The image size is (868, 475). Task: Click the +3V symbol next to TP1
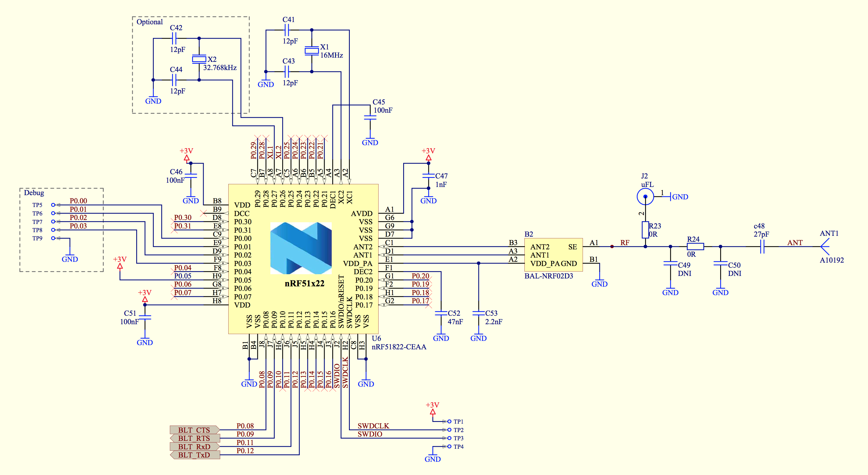point(433,409)
